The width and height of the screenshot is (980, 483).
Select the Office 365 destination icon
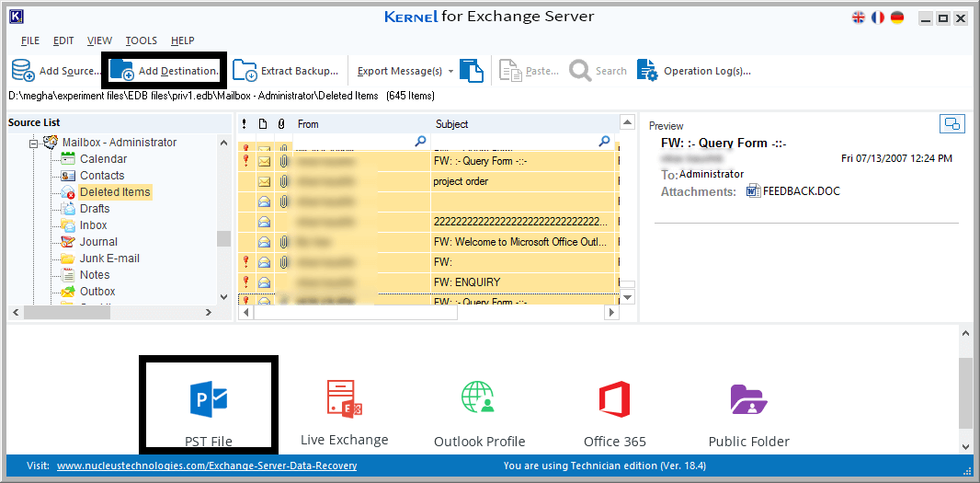coord(614,399)
